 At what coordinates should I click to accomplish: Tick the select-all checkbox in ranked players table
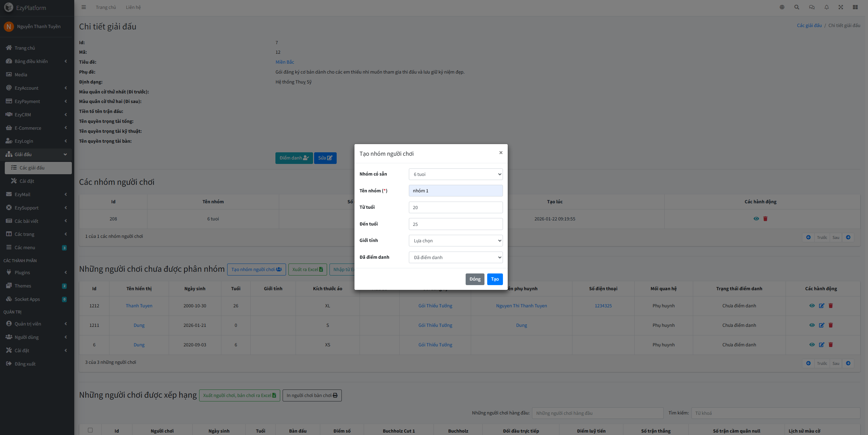pyautogui.click(x=90, y=430)
